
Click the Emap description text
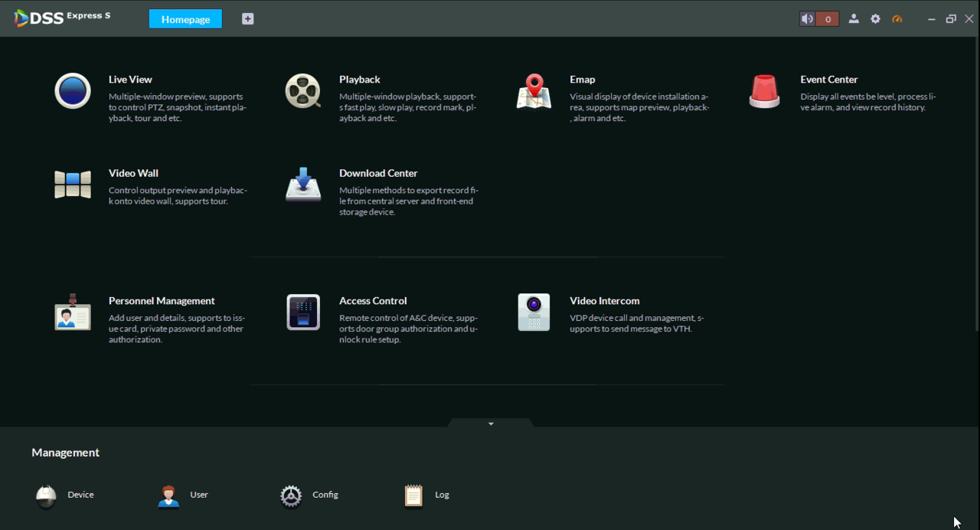pos(639,107)
